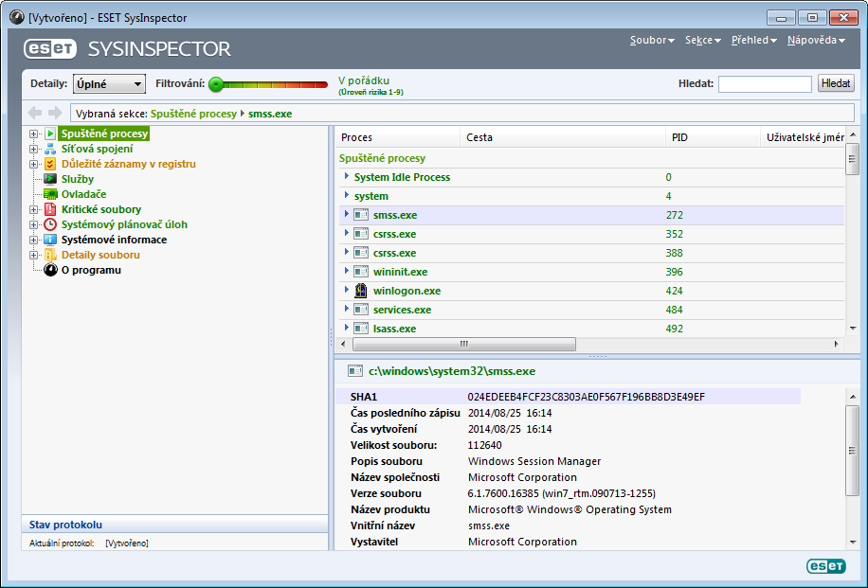Click the process list right scroll arrow
Image resolution: width=868 pixels, height=588 pixels.
click(x=836, y=344)
